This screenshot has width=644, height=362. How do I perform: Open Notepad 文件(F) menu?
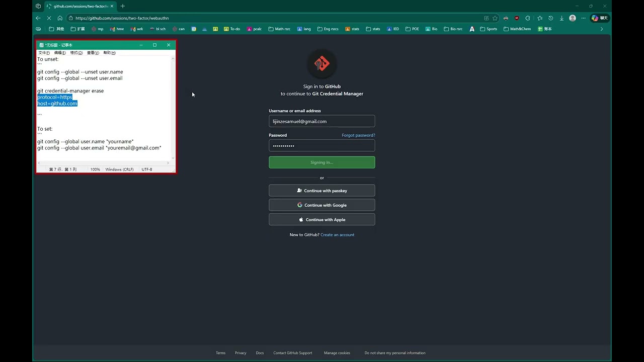click(x=44, y=53)
